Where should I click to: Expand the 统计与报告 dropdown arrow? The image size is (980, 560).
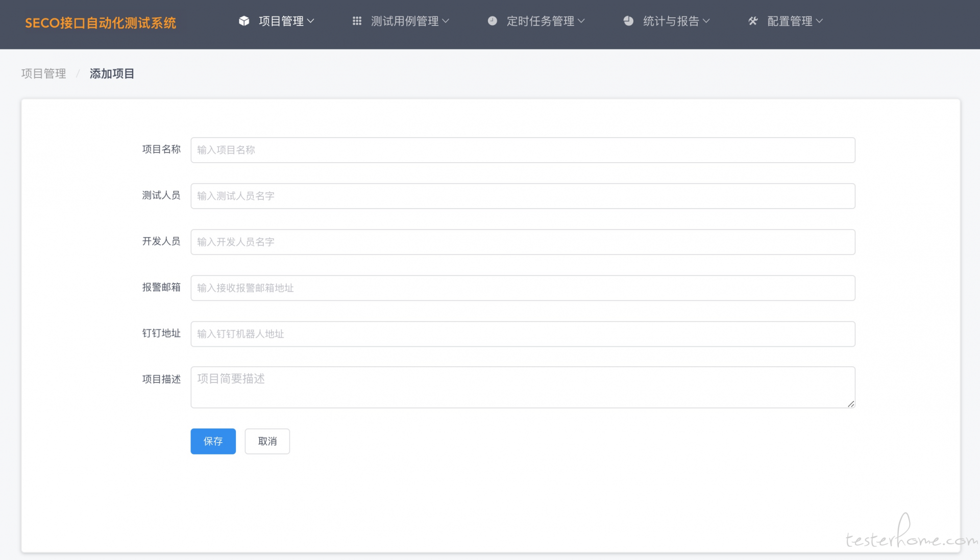click(x=706, y=21)
